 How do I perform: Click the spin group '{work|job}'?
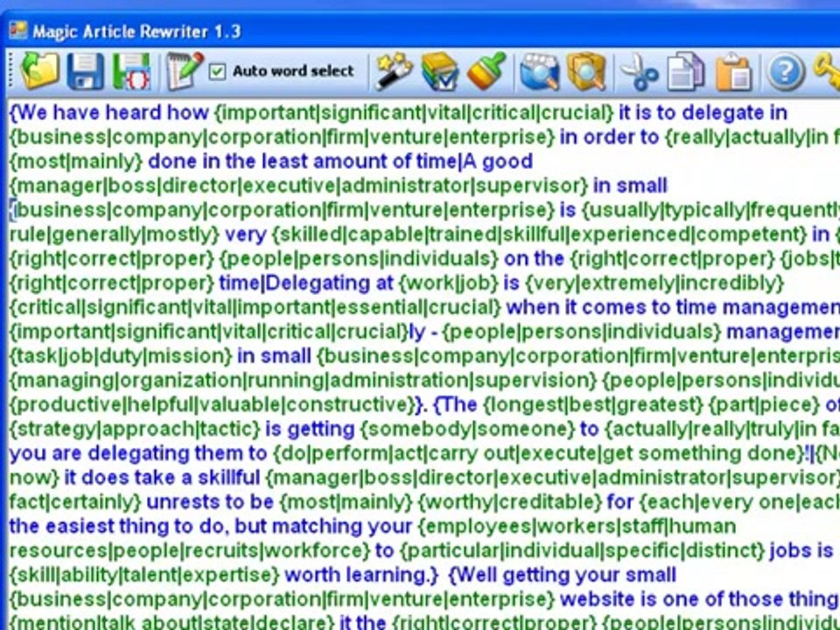[x=448, y=283]
